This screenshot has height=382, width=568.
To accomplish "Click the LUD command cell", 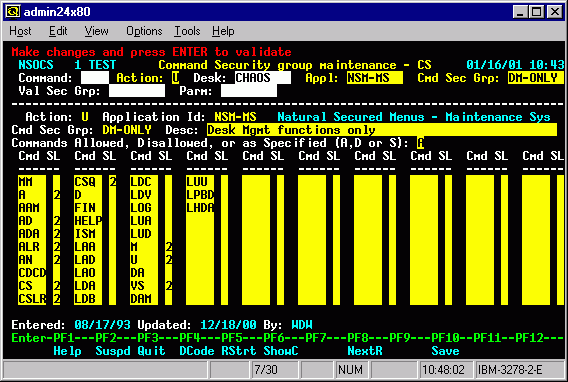I will (144, 234).
